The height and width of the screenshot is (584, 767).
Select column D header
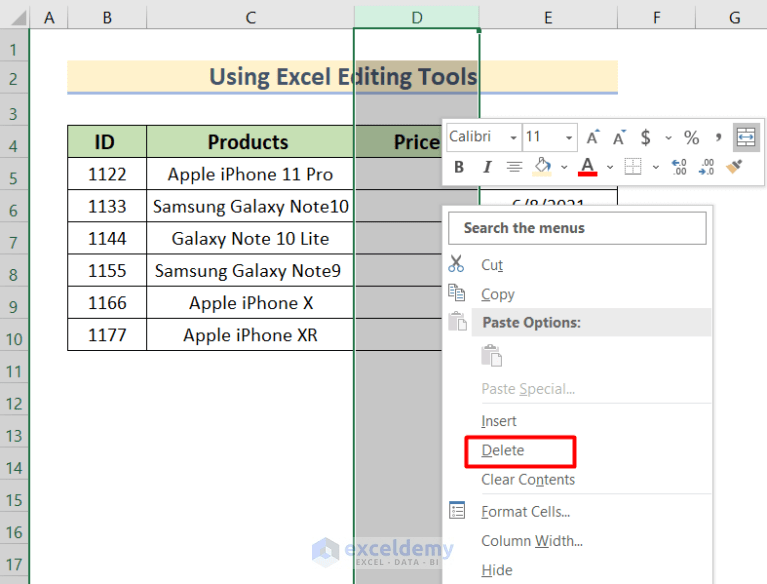[416, 17]
